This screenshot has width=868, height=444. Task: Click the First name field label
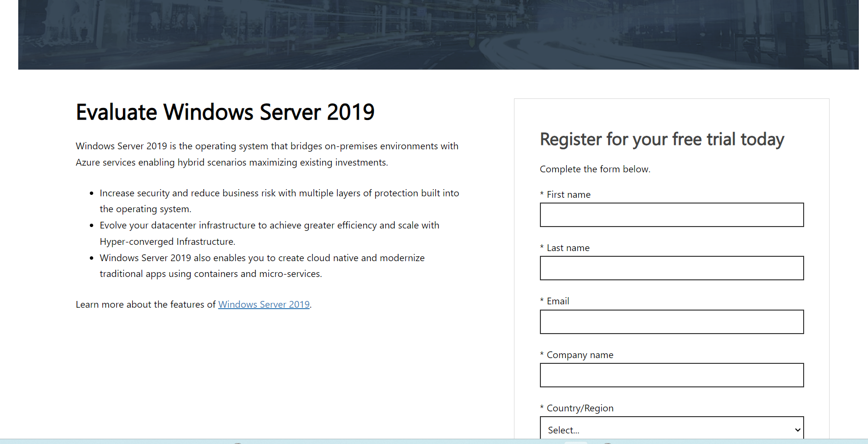click(565, 194)
